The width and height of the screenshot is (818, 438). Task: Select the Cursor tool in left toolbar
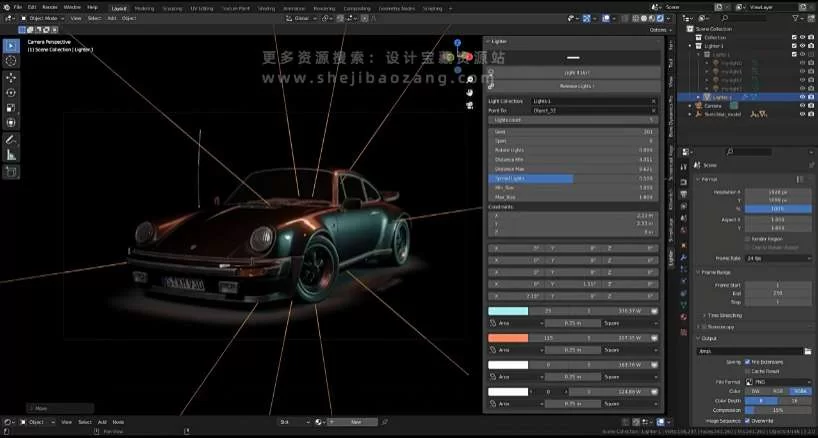click(x=11, y=61)
